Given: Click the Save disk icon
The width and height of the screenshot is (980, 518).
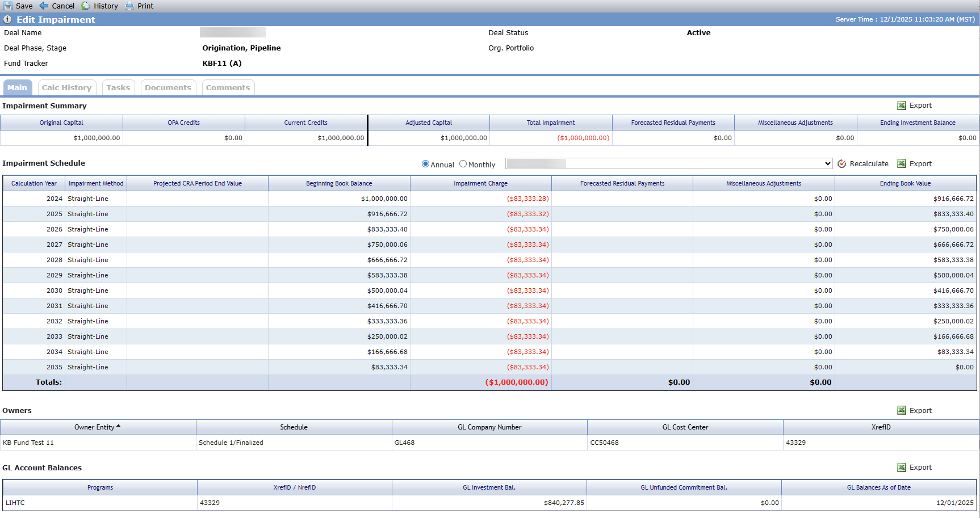Looking at the screenshot, I should point(8,6).
